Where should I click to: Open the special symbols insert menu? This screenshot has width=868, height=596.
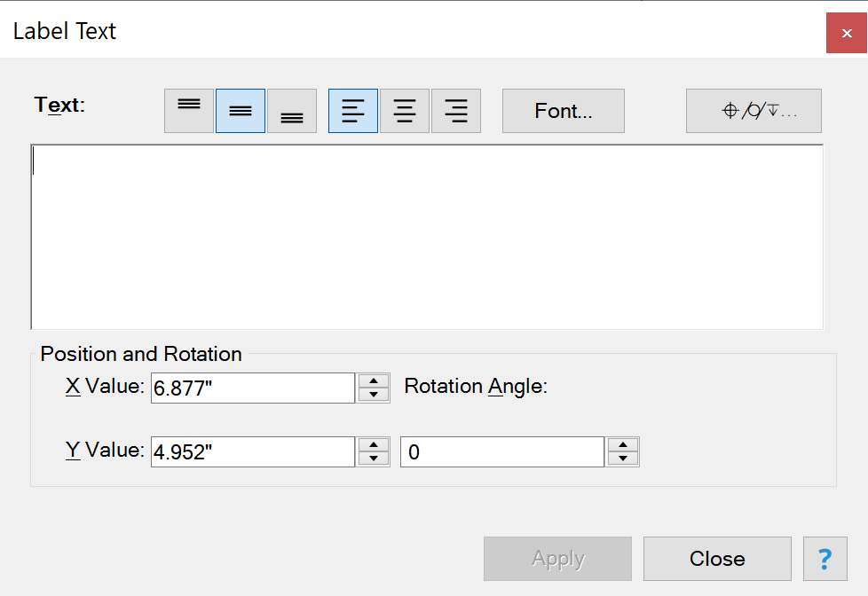754,111
